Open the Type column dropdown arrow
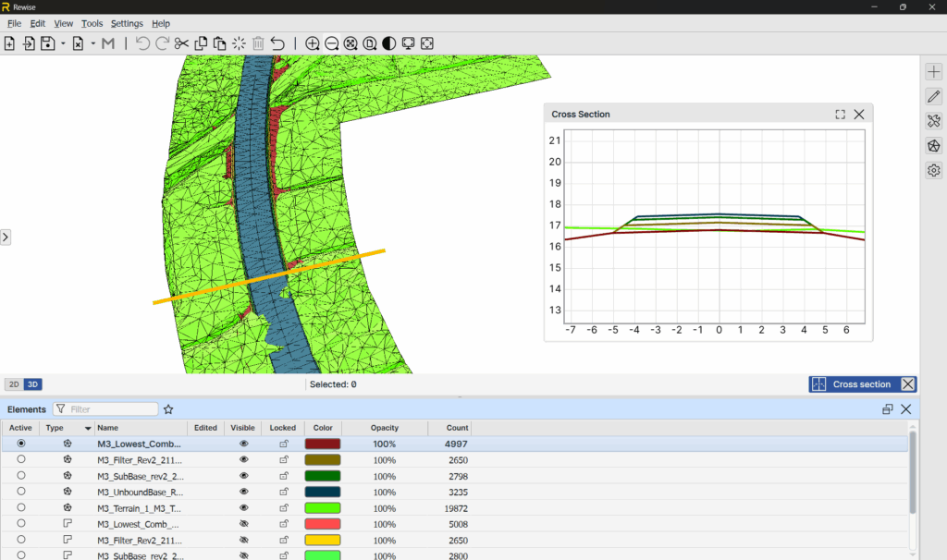Viewport: 947px width, 560px height. [x=88, y=428]
